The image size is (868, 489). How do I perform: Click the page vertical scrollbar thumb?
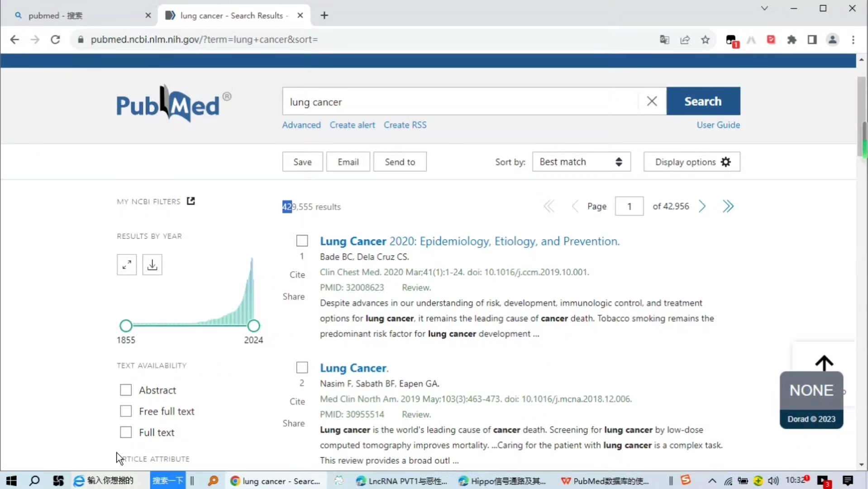[x=861, y=117]
